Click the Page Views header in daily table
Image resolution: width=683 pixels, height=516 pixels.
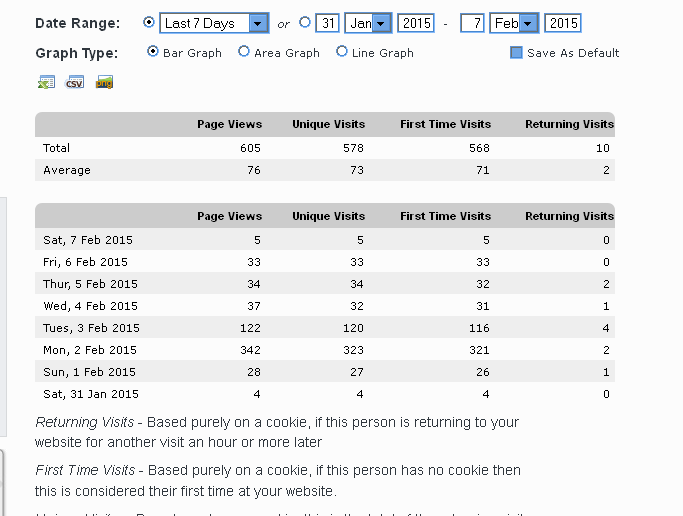pos(229,216)
